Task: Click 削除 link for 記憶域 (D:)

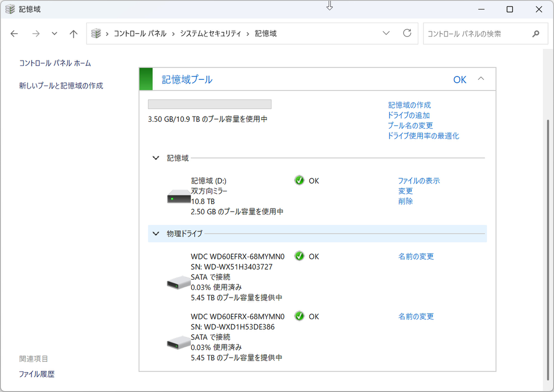Action: [x=405, y=201]
